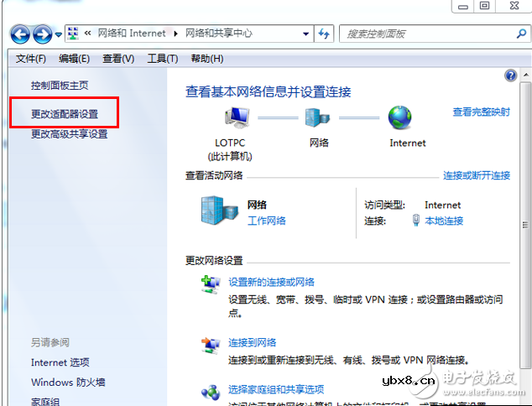Screen dimensions: 532x406
Task: Click the Forward navigation arrow
Action: click(x=43, y=34)
